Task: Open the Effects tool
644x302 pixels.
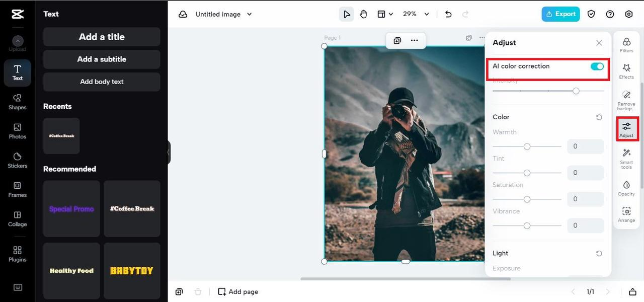Action: (x=626, y=71)
